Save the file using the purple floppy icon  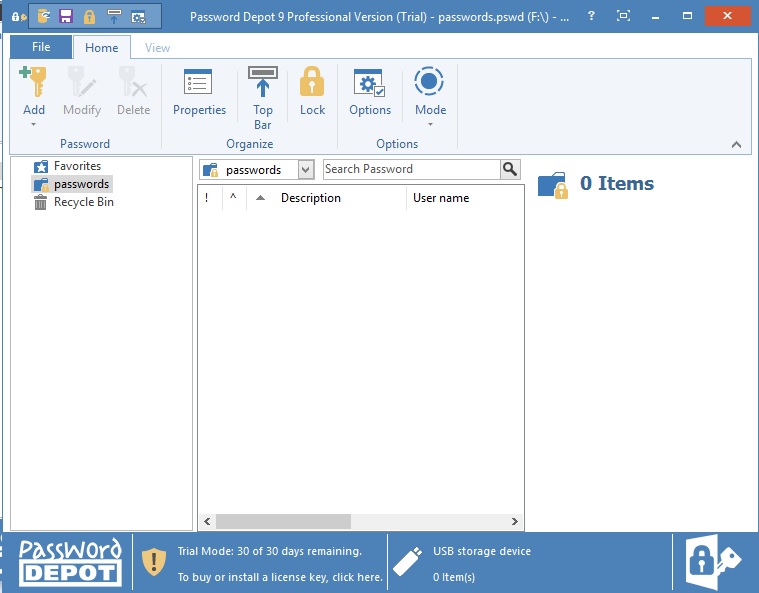[66, 17]
